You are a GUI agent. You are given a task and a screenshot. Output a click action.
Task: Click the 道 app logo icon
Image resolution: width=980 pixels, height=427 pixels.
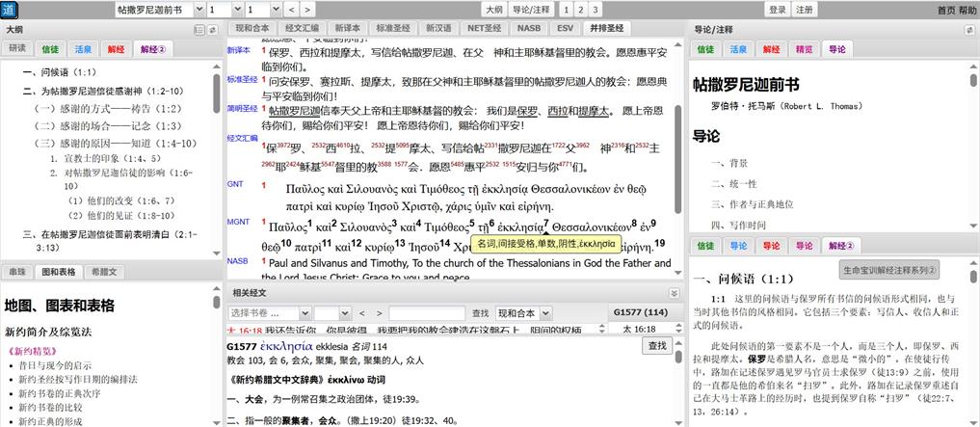coord(10,10)
